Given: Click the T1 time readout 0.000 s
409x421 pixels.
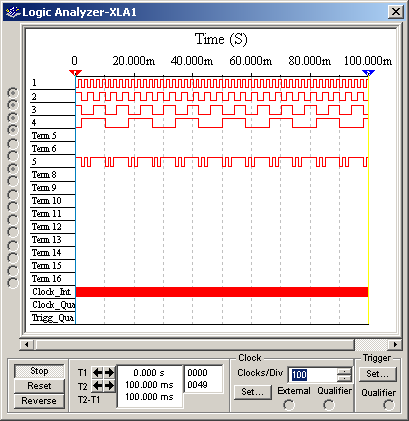Looking at the screenshot, I should pyautogui.click(x=149, y=373).
